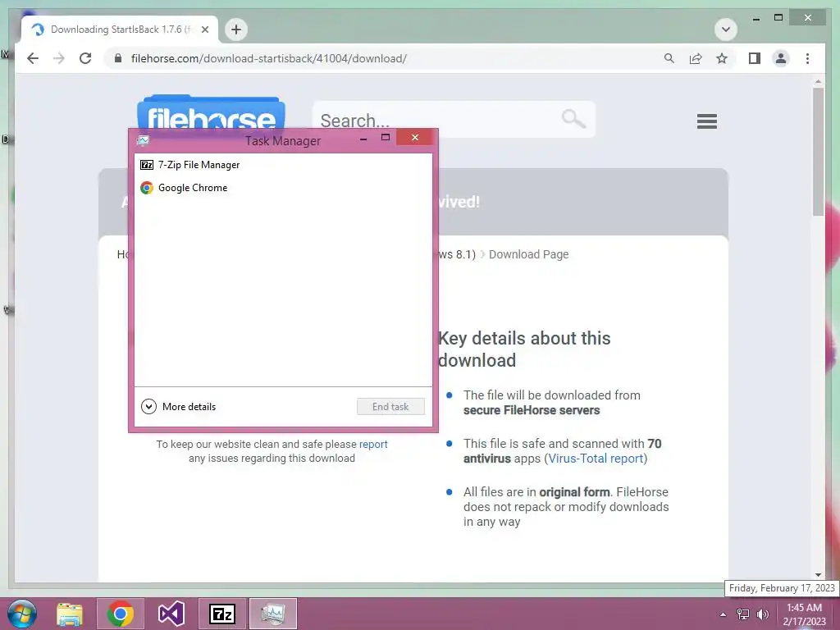
Task: Open the network tray icon
Action: [743, 614]
